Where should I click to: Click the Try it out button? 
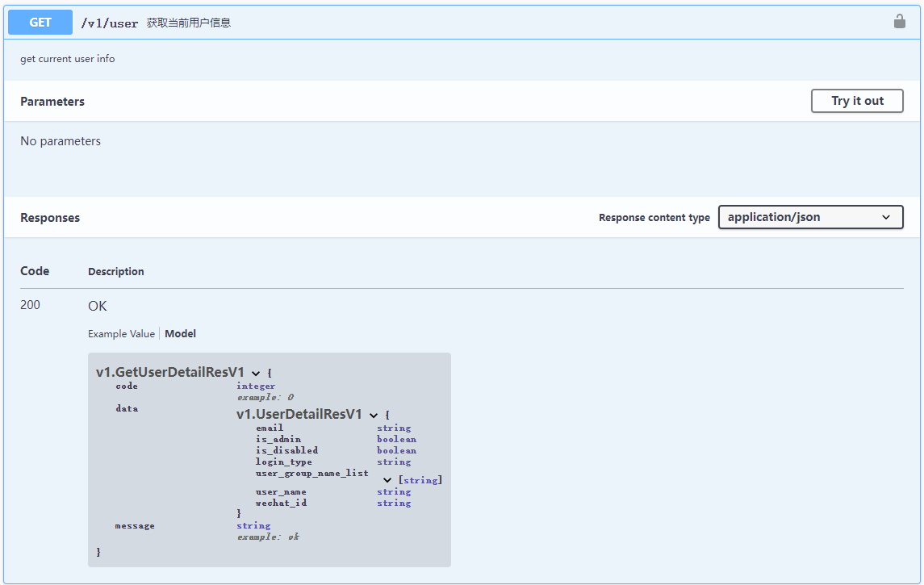(857, 101)
